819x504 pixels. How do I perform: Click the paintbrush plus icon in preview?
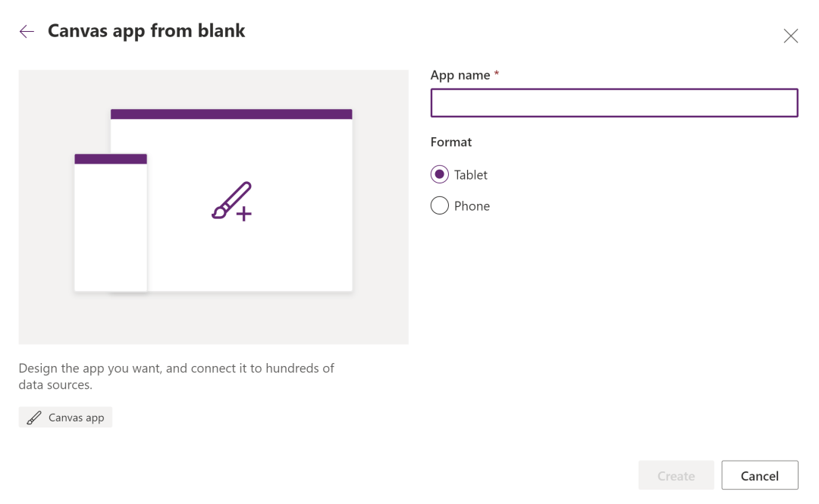point(231,202)
